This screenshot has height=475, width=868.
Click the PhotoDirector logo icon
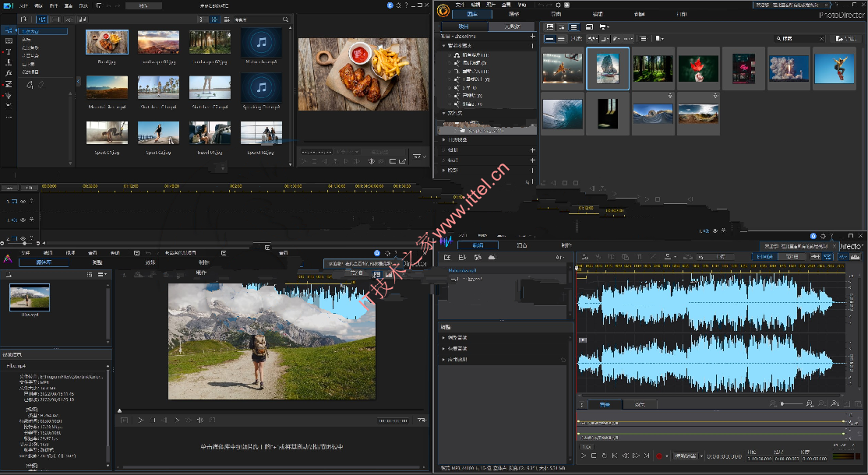click(x=443, y=10)
